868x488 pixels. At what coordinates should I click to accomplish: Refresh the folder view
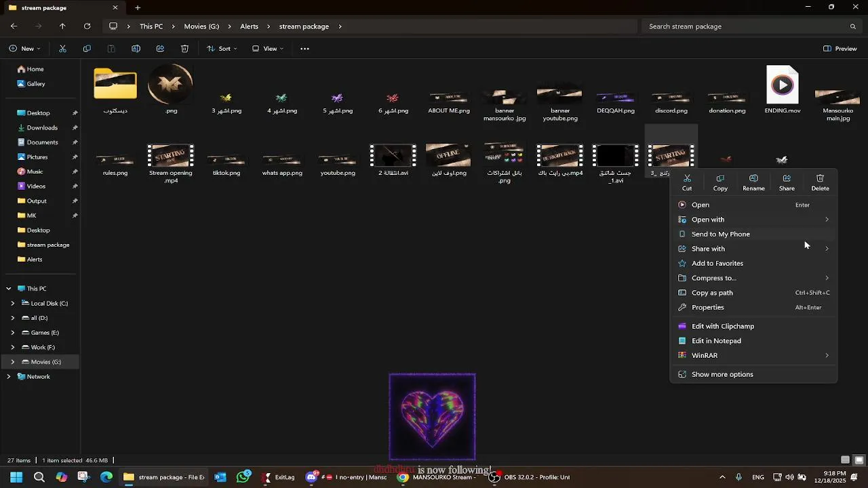pos(87,26)
